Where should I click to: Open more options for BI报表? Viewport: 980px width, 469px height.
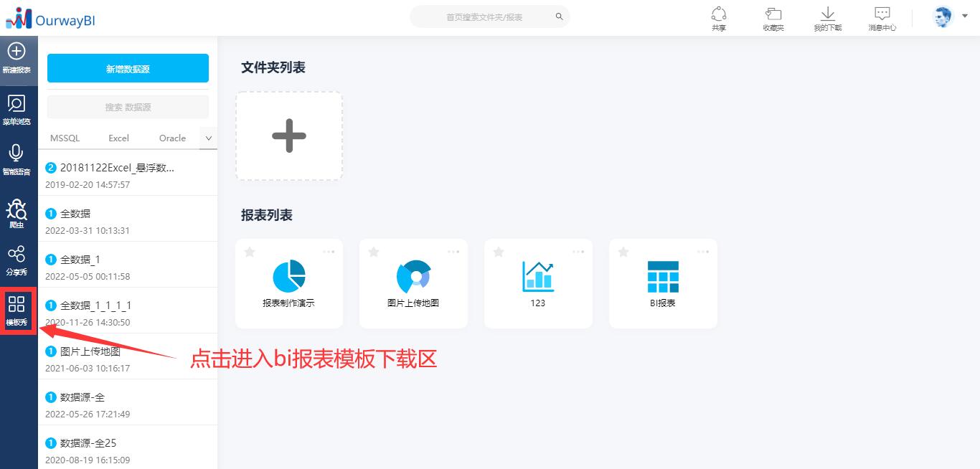[703, 252]
